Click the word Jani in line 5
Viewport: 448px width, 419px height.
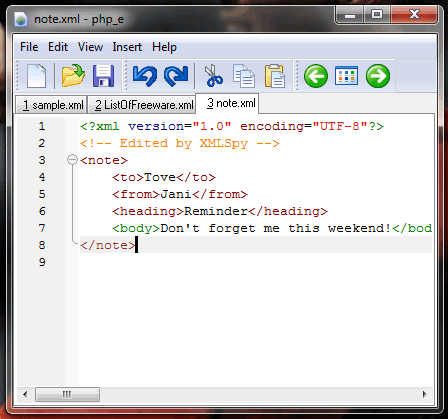pos(176,194)
